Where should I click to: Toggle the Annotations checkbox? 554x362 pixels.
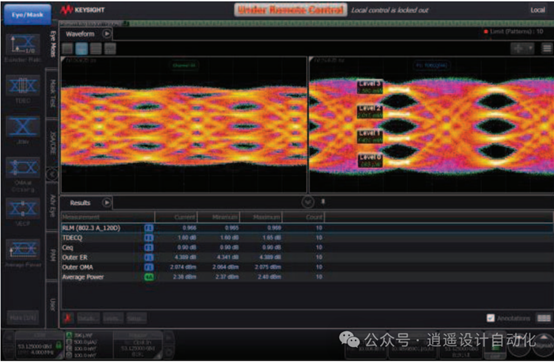[x=490, y=318]
